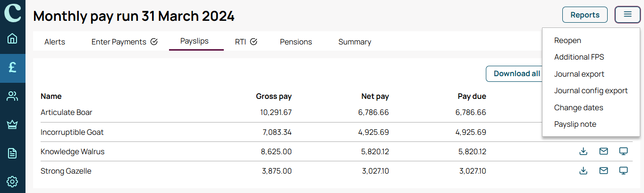Screen dimensions: 644x193
Task: Choose Journal export menu entry
Action: point(579,74)
